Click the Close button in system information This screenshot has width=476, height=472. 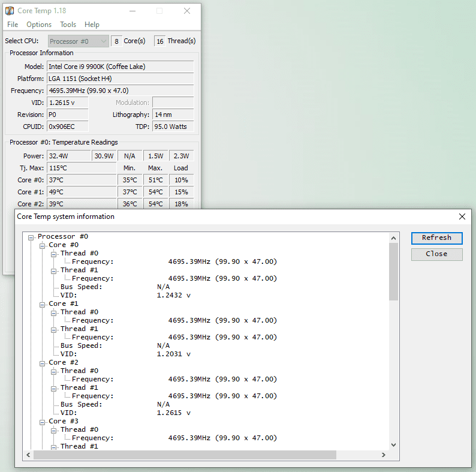(x=437, y=254)
